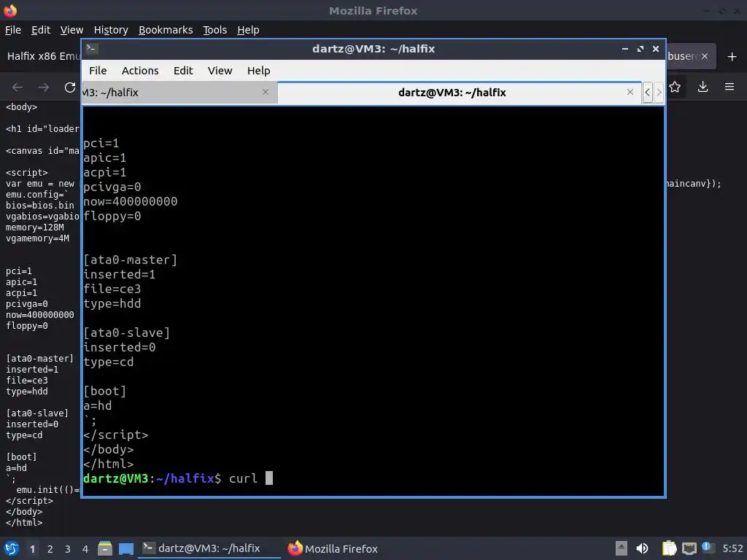Open a new Firefox tab
747x560 pixels.
click(x=732, y=57)
